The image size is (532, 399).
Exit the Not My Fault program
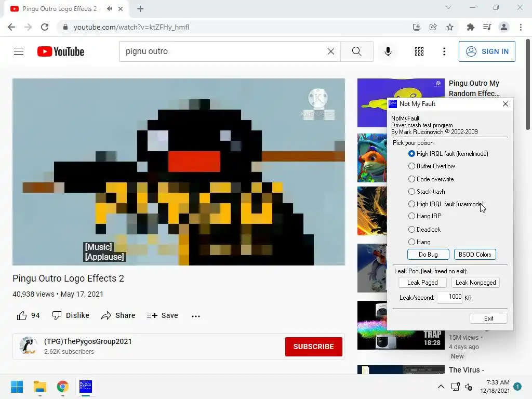click(x=488, y=318)
